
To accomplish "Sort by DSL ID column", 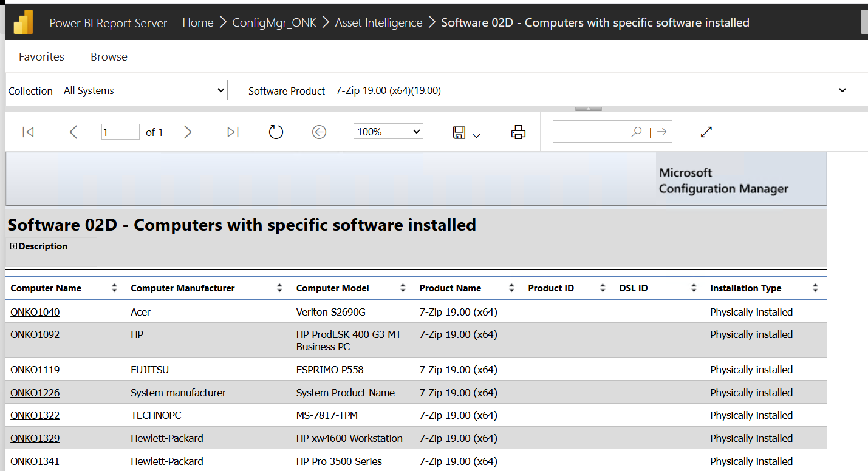I will coord(694,288).
